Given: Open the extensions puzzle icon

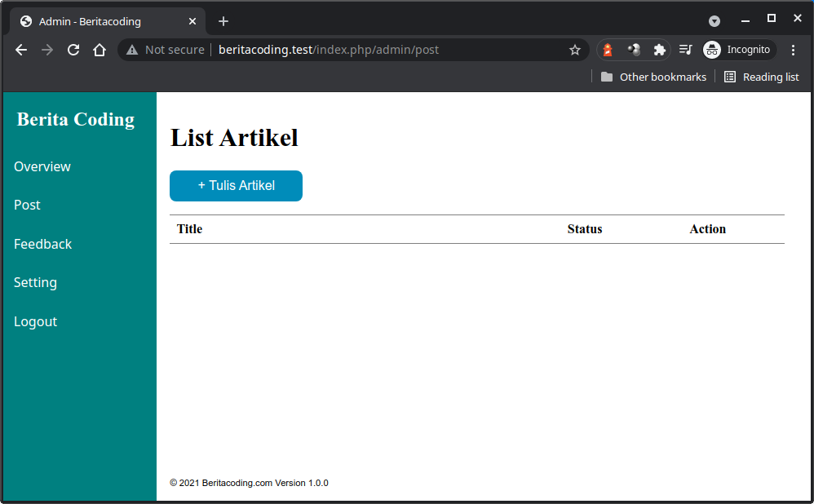Looking at the screenshot, I should click(660, 50).
